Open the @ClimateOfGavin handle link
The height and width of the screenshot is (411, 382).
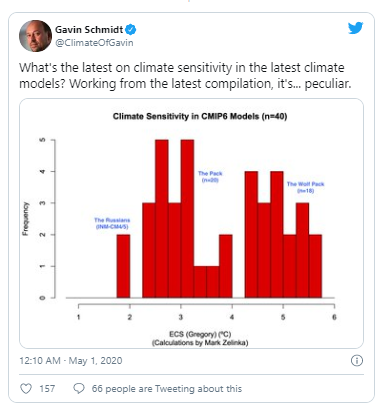94,43
